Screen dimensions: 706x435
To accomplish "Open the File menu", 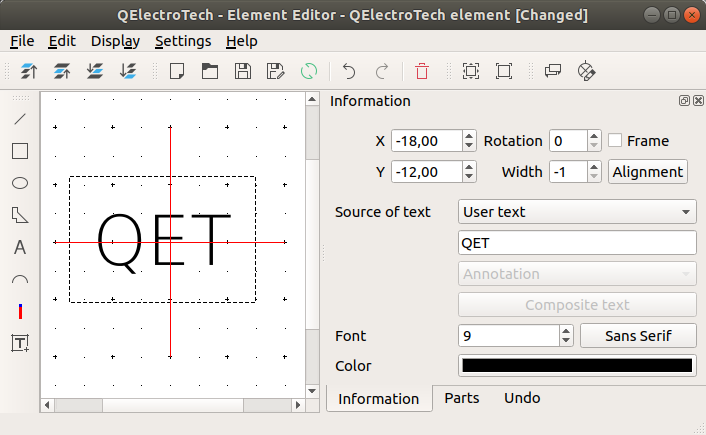I will (x=22, y=41).
